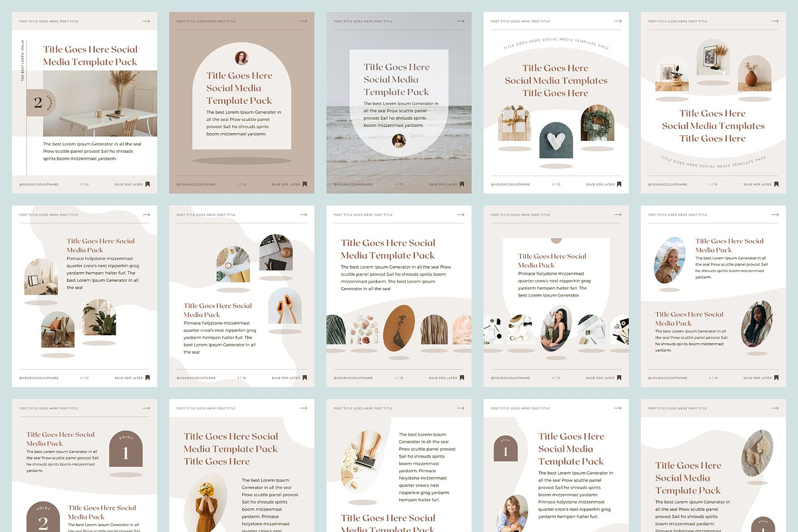Click the bookmark on the card with seashells arch

click(462, 378)
